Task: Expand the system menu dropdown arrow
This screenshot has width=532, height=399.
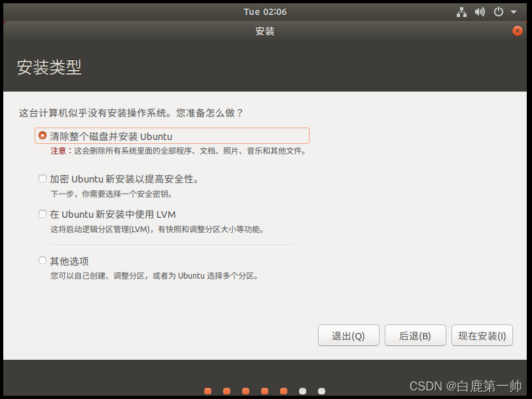Action: [x=514, y=12]
